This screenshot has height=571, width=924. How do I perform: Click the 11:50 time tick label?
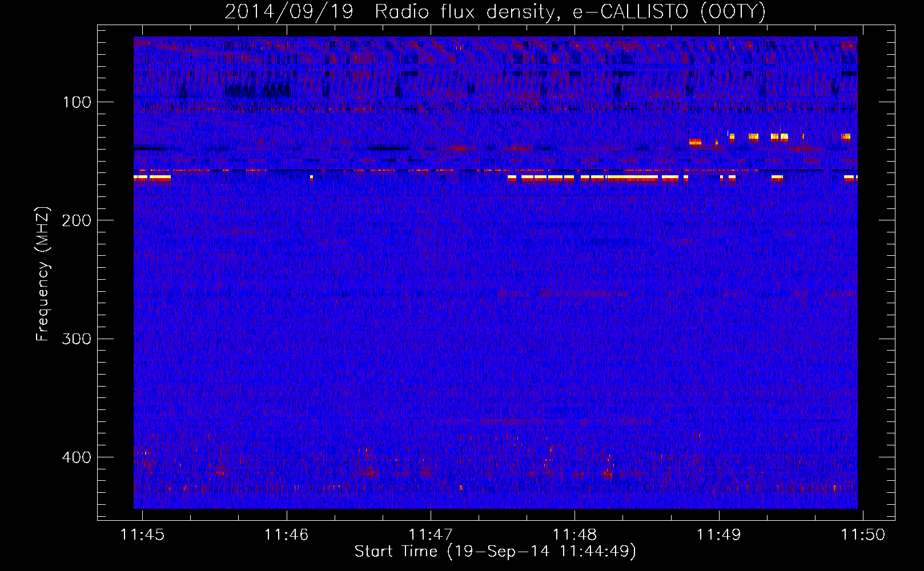[863, 534]
